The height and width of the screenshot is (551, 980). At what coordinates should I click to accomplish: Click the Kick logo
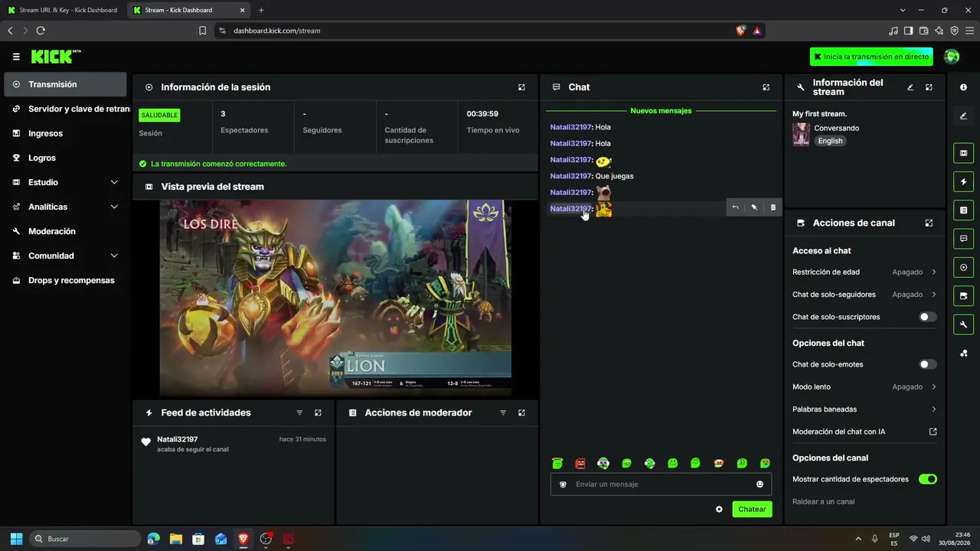55,57
